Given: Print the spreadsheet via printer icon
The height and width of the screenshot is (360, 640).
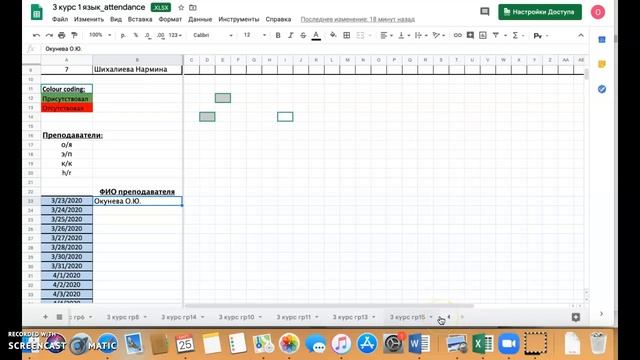Looking at the screenshot, I should [62, 36].
